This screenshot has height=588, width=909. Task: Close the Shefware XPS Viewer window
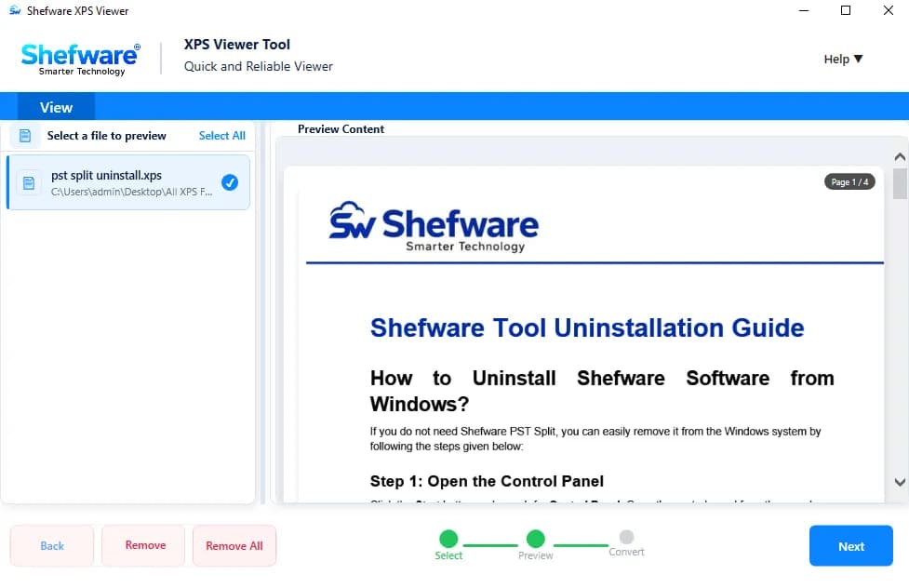[889, 10]
